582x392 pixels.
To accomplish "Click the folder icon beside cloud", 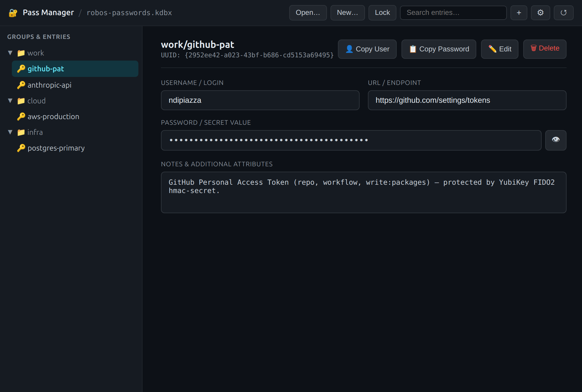I will tap(21, 101).
